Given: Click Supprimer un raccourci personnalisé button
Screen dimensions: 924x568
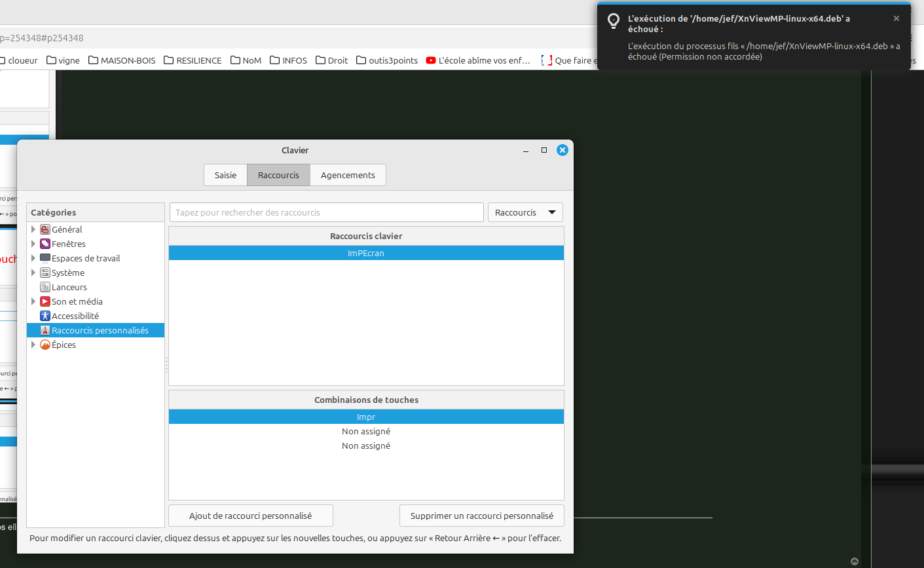Looking at the screenshot, I should coord(481,516).
